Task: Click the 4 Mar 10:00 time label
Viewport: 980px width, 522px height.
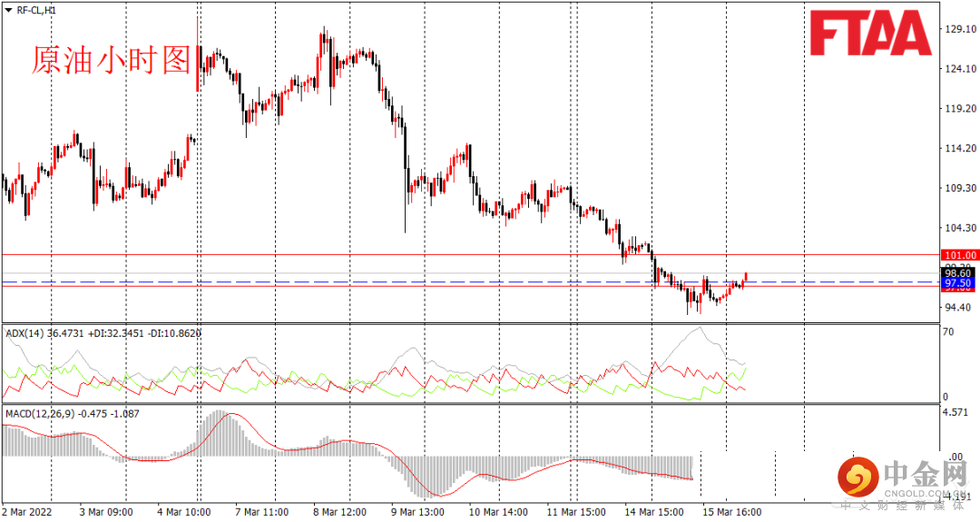Action: [184, 512]
